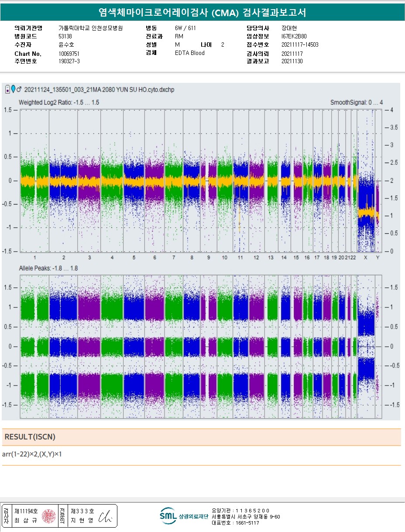The height and width of the screenshot is (532, 405).
Task: Click chromosome 1 axis label under Log2 plot
Action: coord(34,258)
